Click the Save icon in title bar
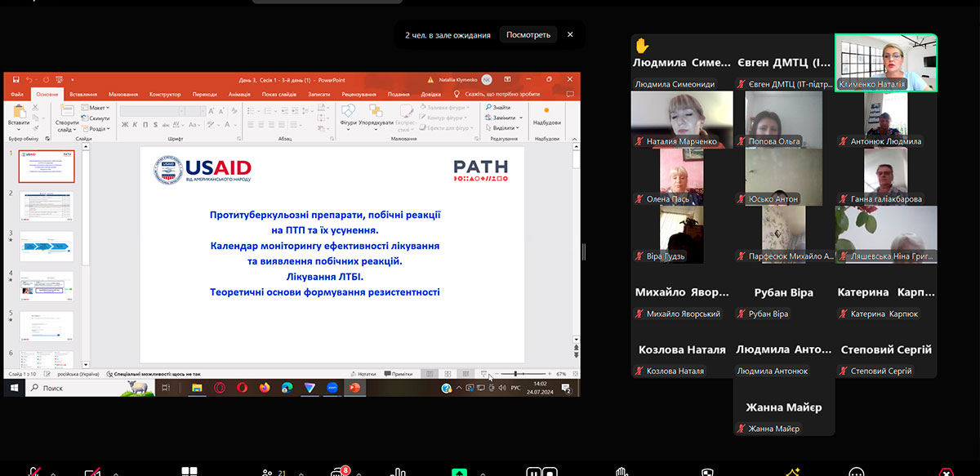The height and width of the screenshot is (476, 980). click(15, 80)
